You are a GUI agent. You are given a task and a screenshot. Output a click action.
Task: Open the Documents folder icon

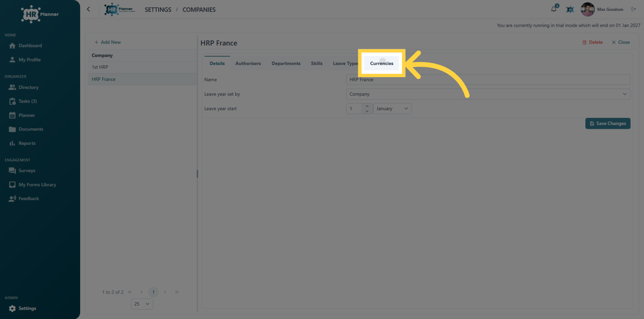[12, 129]
